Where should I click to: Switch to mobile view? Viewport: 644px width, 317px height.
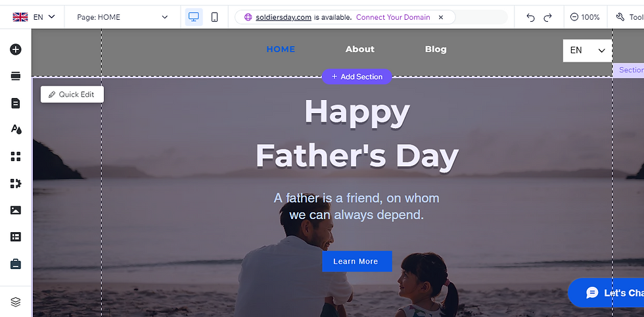214,17
